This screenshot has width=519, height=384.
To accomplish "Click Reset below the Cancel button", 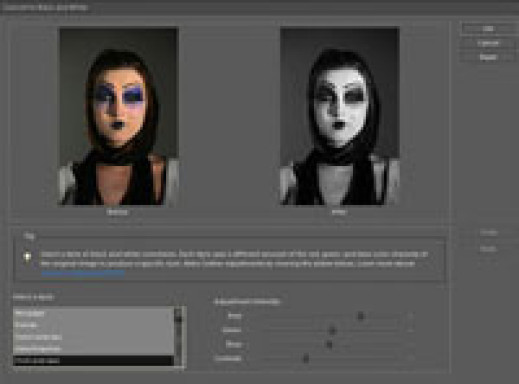I will tap(488, 57).
